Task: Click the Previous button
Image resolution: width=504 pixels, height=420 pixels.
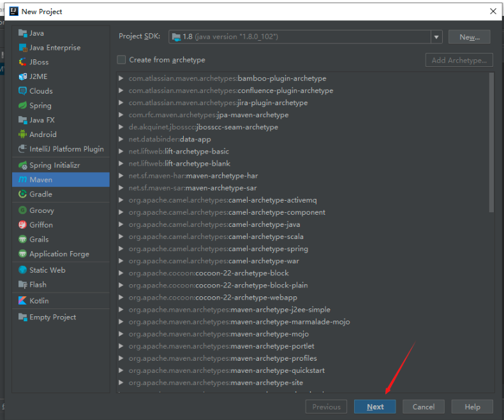Action: click(326, 407)
